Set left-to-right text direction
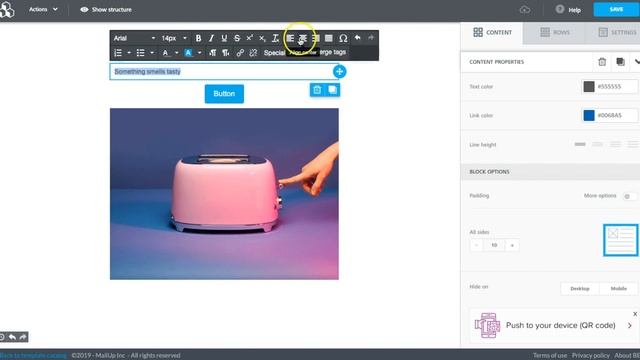This screenshot has height=360, width=640. pos(213,53)
